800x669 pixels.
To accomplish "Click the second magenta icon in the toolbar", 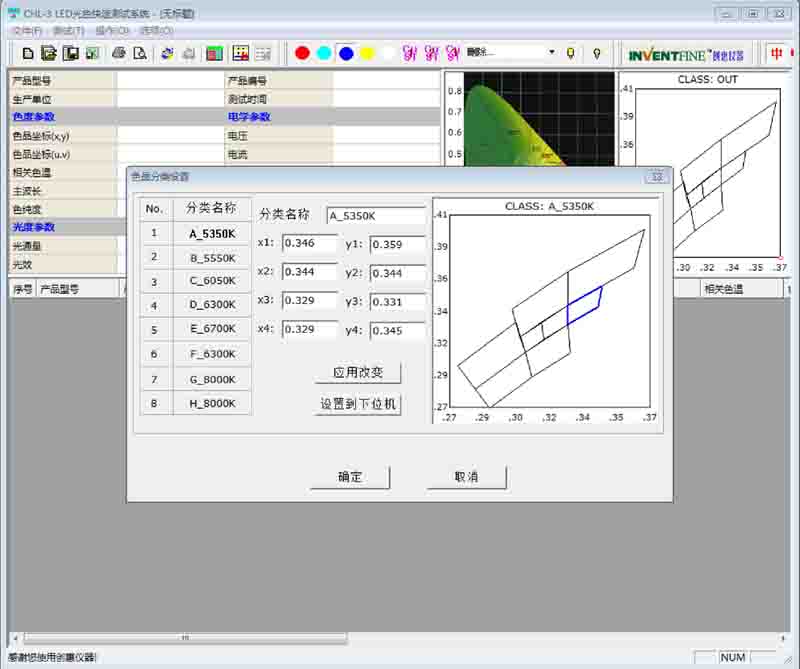I will click(x=432, y=53).
